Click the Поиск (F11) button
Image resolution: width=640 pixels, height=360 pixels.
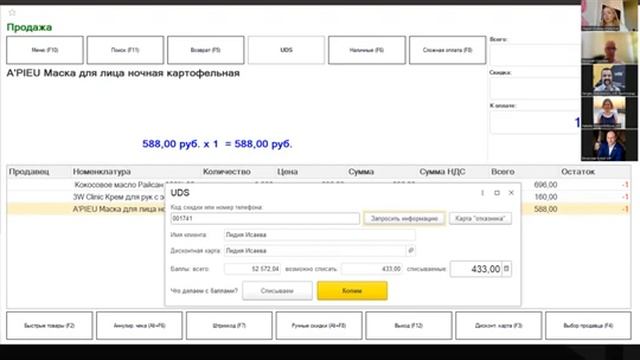tap(125, 50)
